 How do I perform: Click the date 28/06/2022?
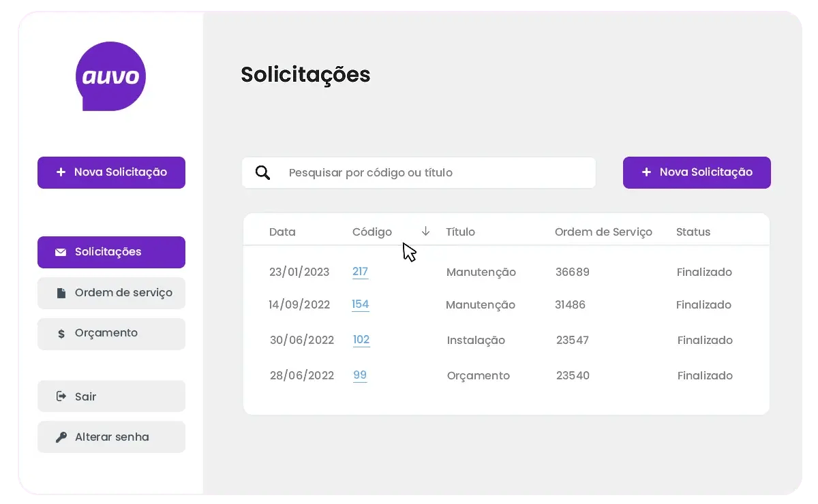302,375
